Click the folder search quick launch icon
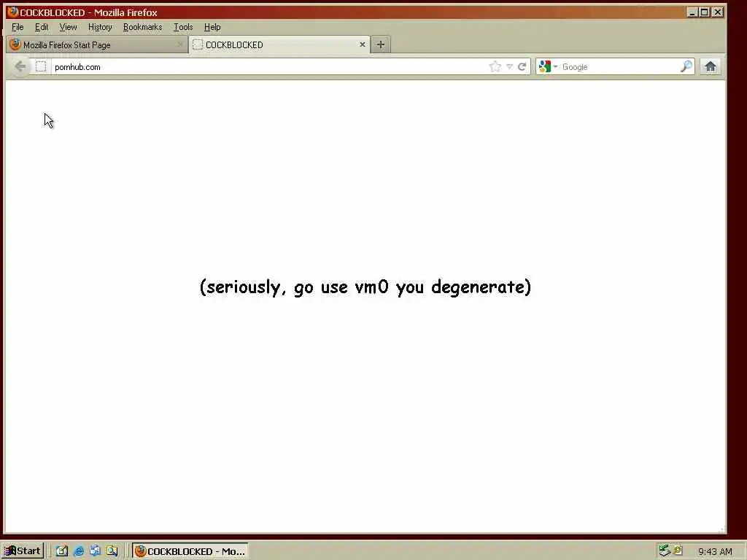The width and height of the screenshot is (747, 560). tap(112, 551)
